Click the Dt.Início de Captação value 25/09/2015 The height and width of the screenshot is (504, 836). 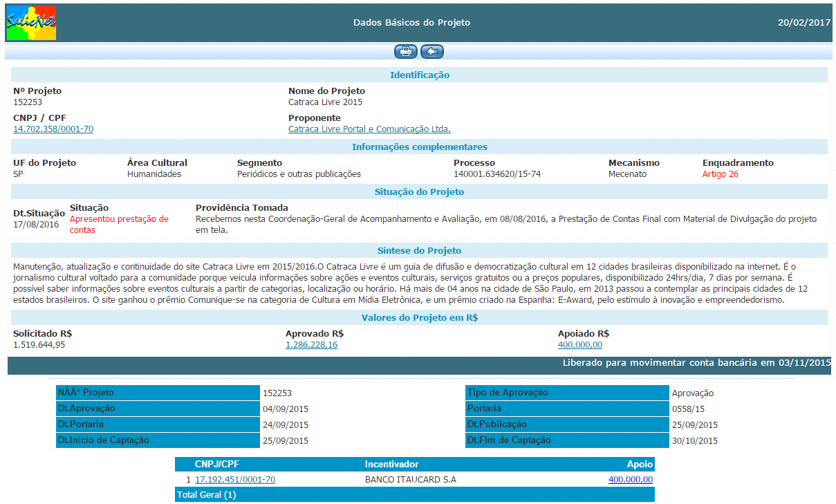[286, 440]
